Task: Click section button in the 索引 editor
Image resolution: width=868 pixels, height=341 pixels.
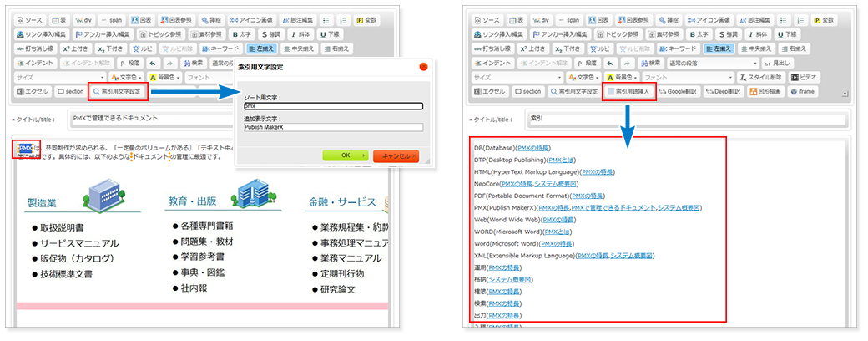Action: click(528, 91)
